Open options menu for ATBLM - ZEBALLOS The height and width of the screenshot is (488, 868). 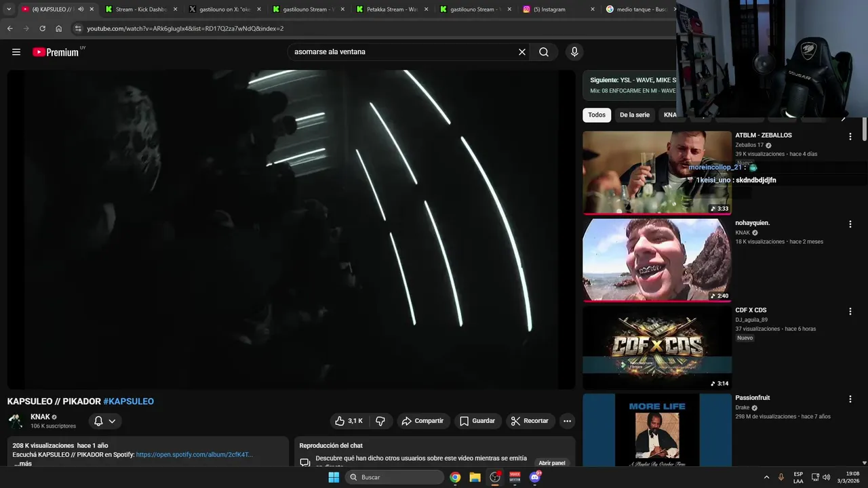coord(850,136)
